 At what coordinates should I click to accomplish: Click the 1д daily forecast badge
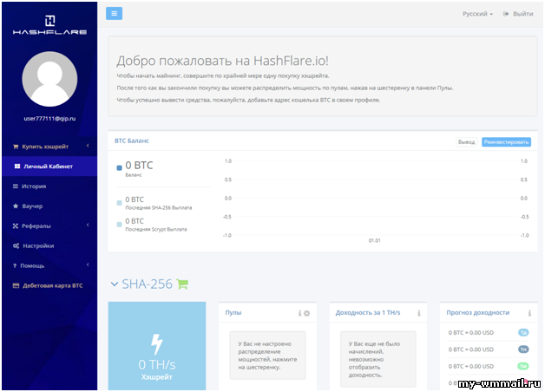click(x=523, y=333)
